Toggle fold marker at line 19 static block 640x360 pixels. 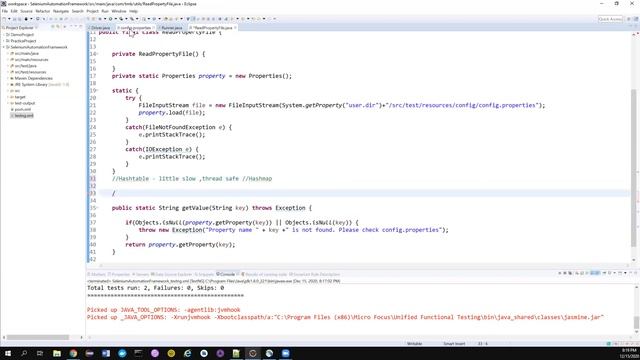97,91
